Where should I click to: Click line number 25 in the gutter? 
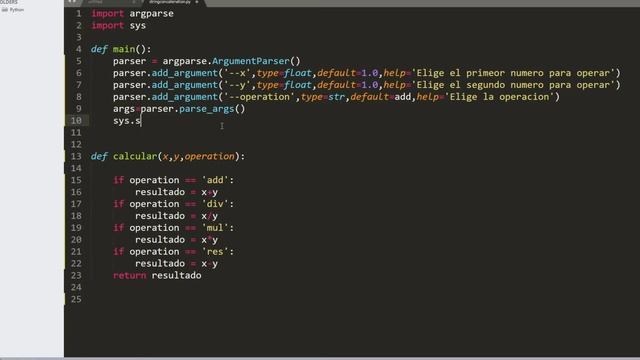(76, 299)
